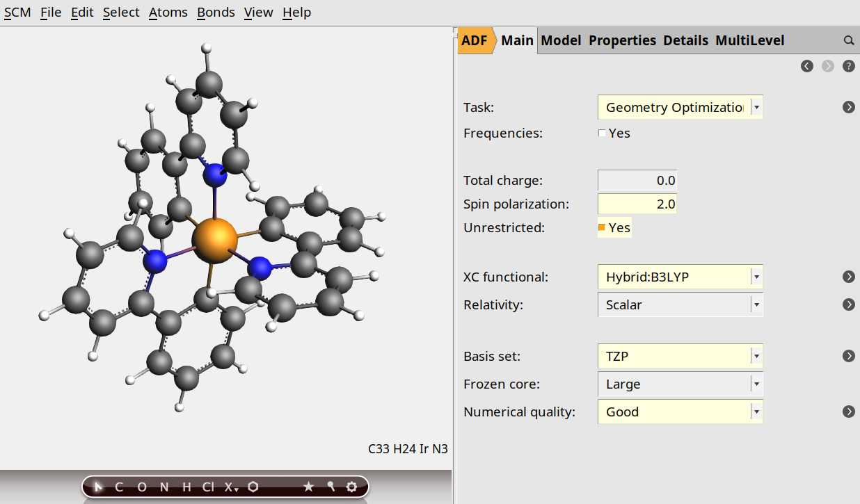The height and width of the screenshot is (504, 860).
Task: Click the star symmetrize tool
Action: pyautogui.click(x=309, y=487)
